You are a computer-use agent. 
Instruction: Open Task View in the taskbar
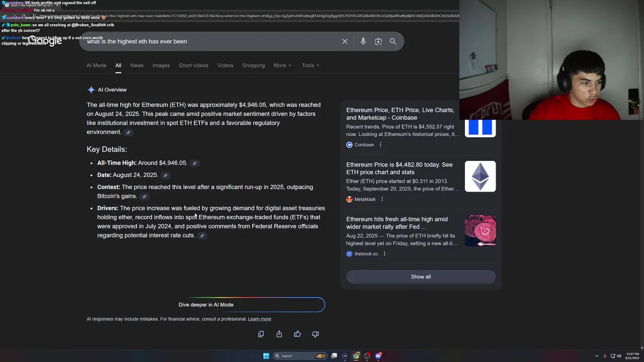[x=334, y=356]
